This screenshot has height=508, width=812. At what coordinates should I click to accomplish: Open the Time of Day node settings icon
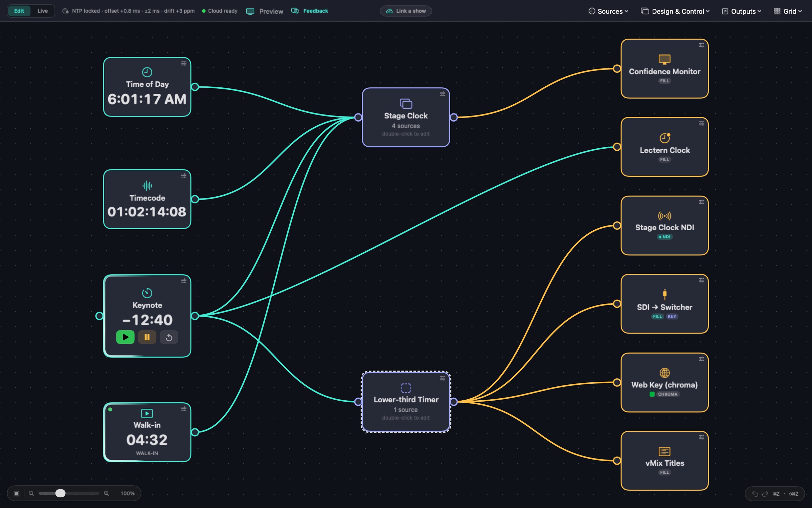[184, 63]
